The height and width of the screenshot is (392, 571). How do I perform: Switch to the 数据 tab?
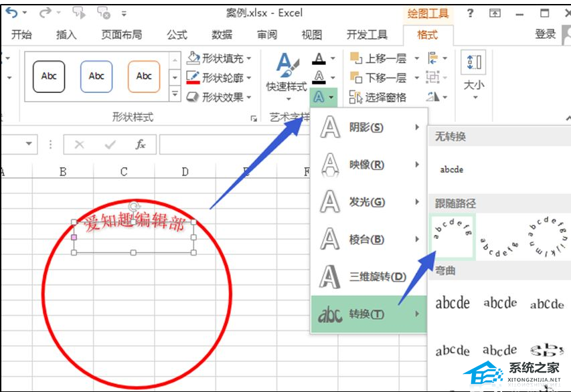222,35
